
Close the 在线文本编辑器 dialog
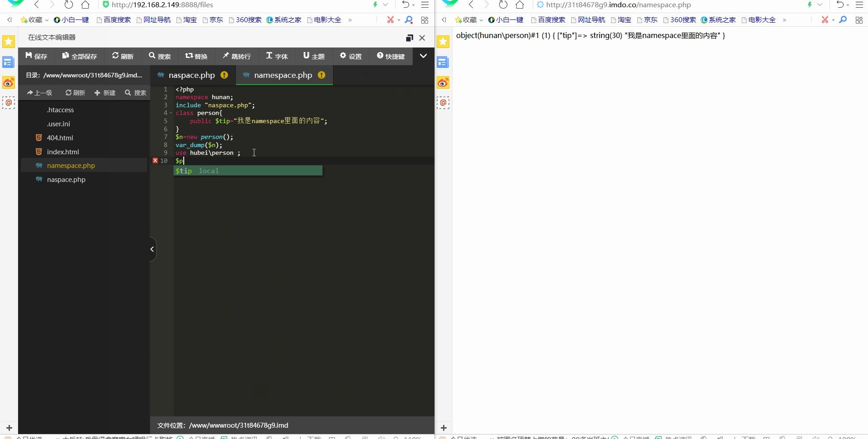click(422, 38)
